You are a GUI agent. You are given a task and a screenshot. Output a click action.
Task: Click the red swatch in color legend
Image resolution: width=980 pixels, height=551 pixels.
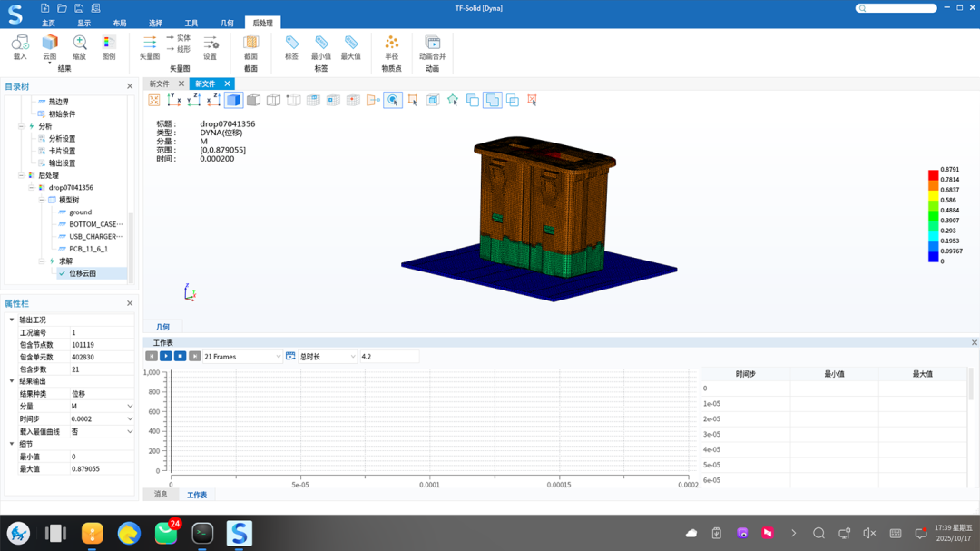click(x=933, y=174)
